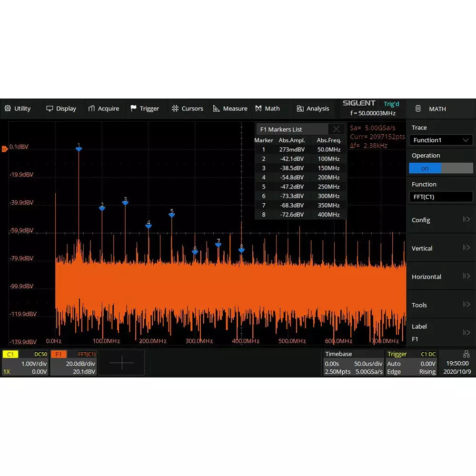Viewport: 476px width, 476px height.
Task: Open the Measure menu
Action: (230, 109)
